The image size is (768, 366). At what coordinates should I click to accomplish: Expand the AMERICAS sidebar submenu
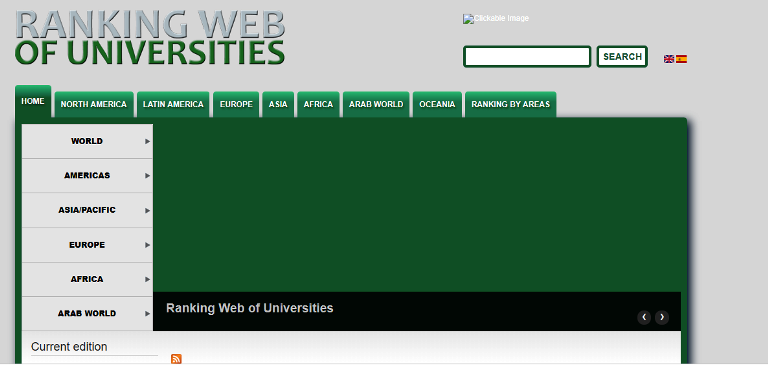[87, 175]
